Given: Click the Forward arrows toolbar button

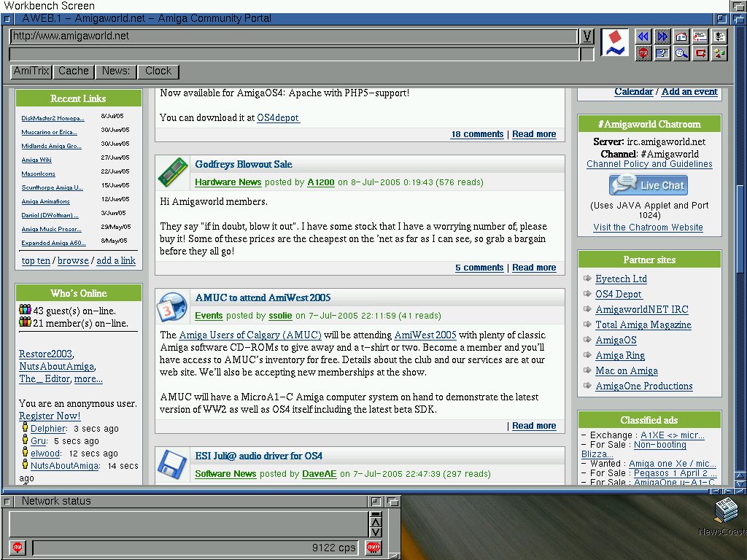Looking at the screenshot, I should tap(662, 36).
